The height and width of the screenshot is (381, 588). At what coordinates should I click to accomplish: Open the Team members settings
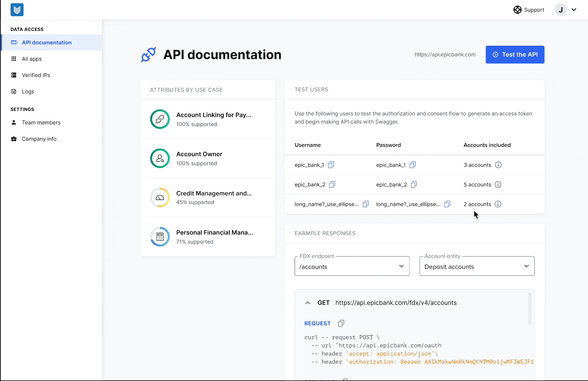[41, 123]
